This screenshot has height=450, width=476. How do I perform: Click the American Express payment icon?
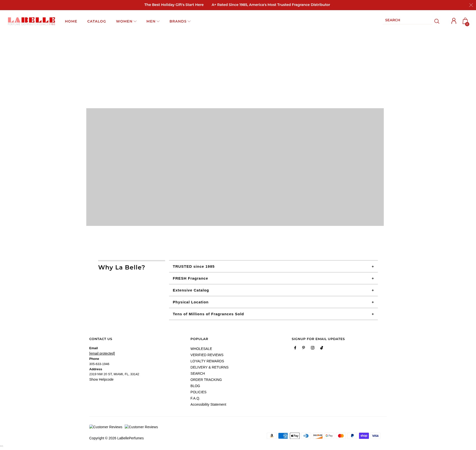283,436
